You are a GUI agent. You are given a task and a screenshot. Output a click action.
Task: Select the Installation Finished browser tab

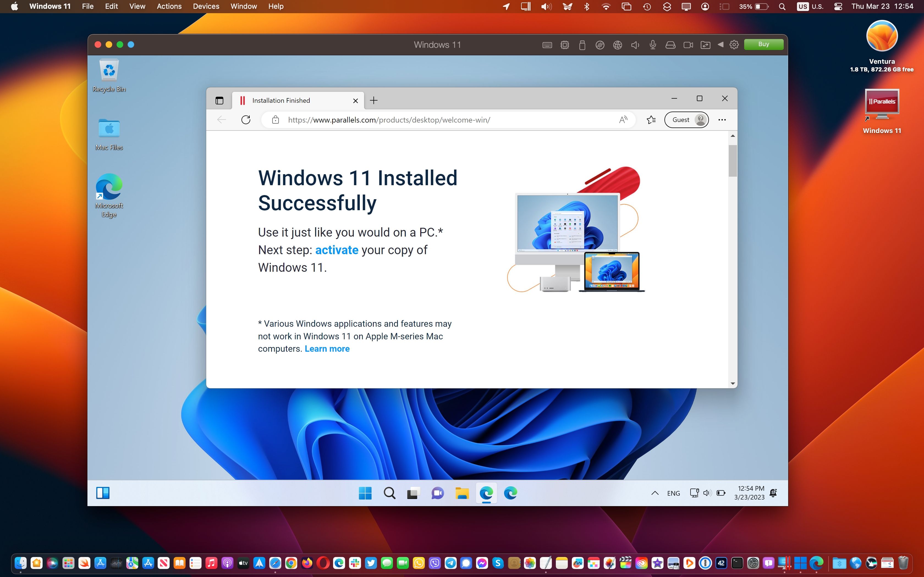281,100
